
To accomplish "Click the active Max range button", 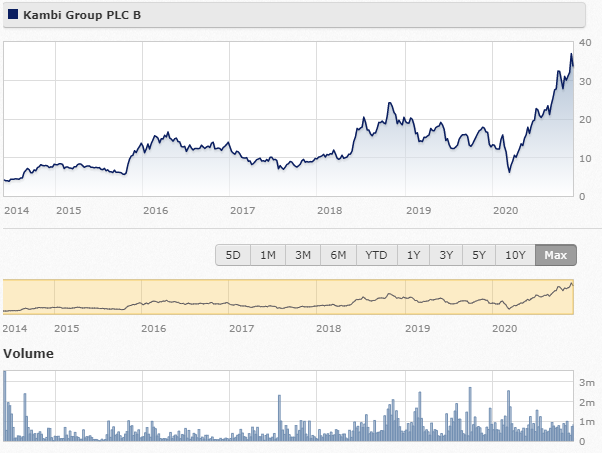I will tap(556, 255).
